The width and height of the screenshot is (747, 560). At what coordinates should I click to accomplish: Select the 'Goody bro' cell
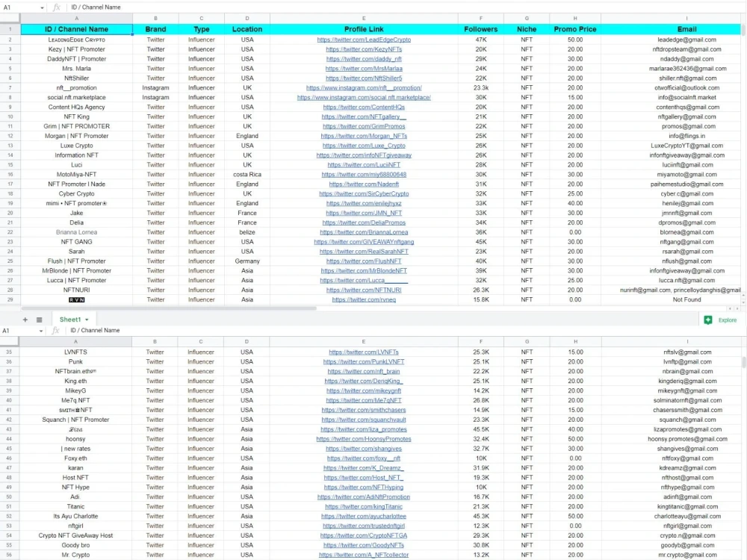75,545
